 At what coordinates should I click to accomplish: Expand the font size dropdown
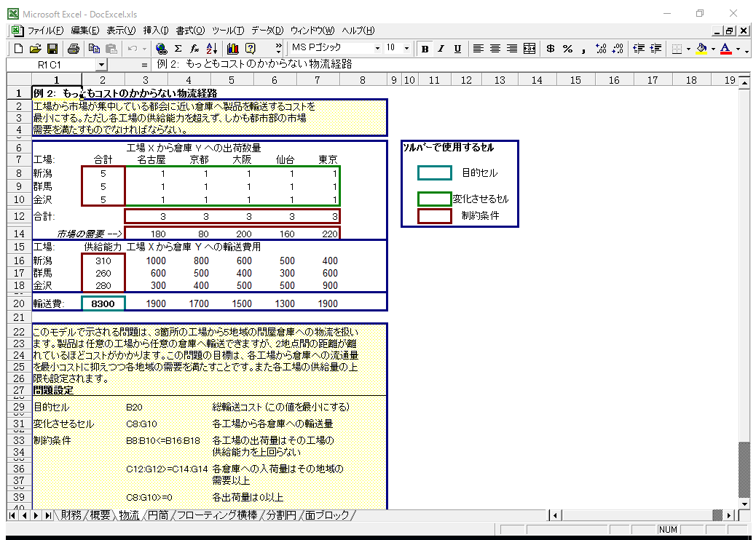pos(406,49)
